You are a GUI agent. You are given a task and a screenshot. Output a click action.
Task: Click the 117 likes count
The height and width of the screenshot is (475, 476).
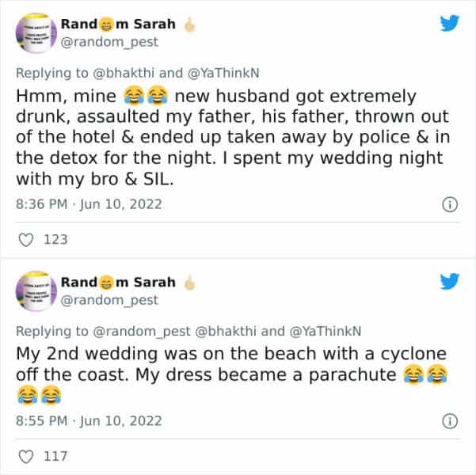(x=55, y=456)
